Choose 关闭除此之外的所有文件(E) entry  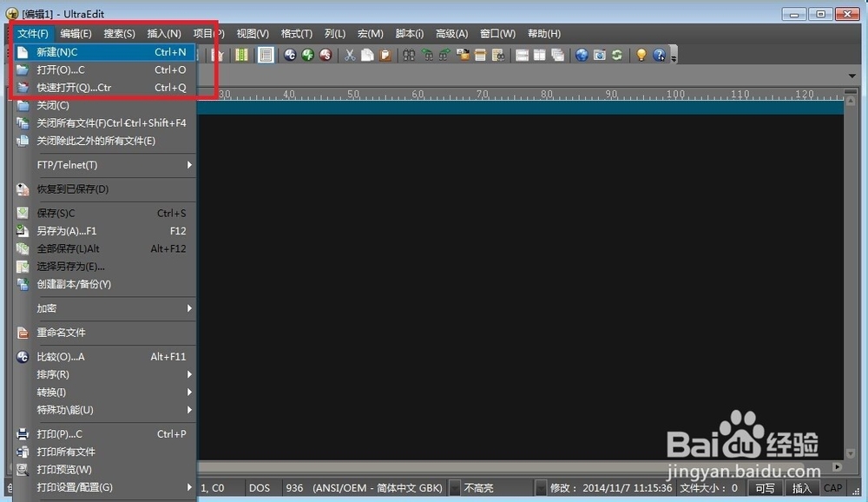tap(104, 141)
